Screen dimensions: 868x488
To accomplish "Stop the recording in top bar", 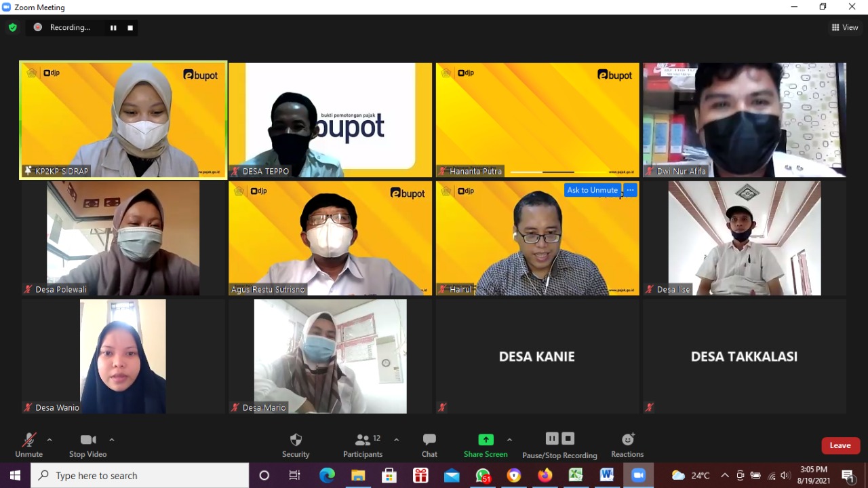I will tap(130, 28).
